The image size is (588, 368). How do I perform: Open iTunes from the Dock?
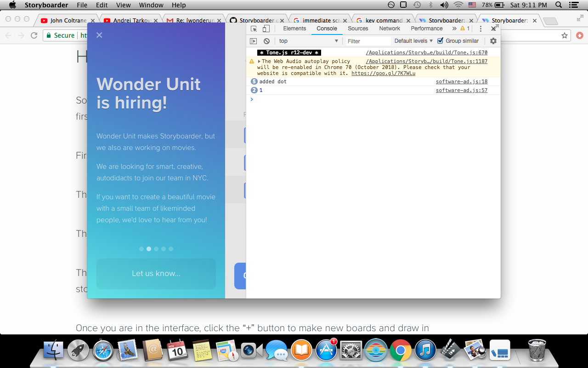pyautogui.click(x=426, y=350)
